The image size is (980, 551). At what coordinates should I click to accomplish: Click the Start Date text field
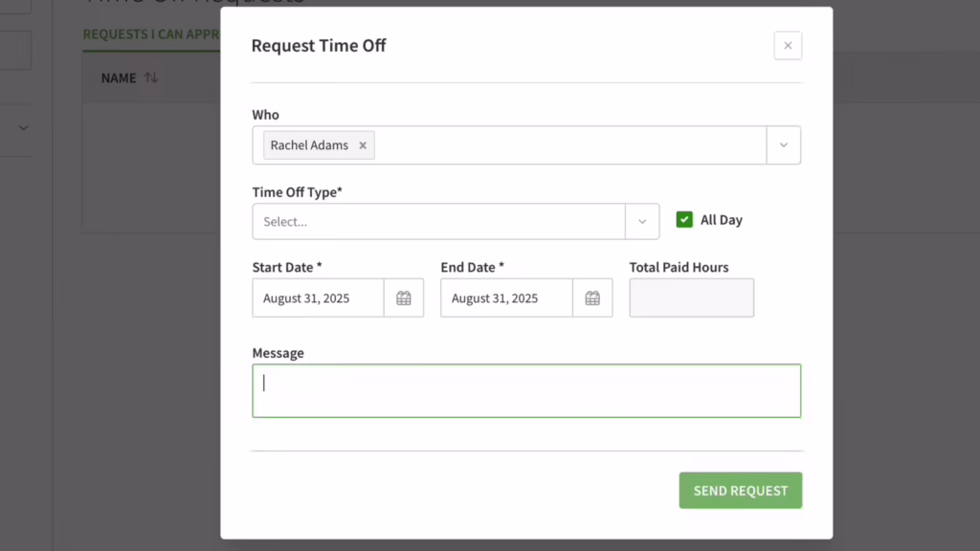click(318, 298)
